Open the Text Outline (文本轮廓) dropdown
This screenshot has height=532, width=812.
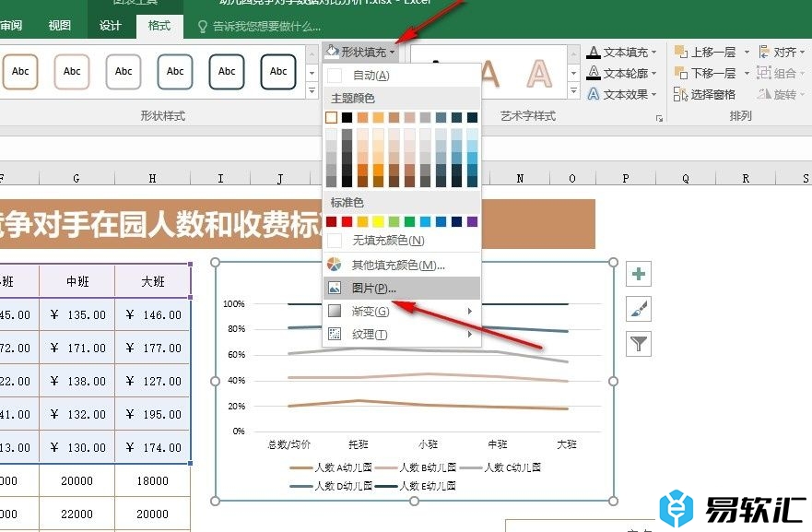tap(622, 73)
